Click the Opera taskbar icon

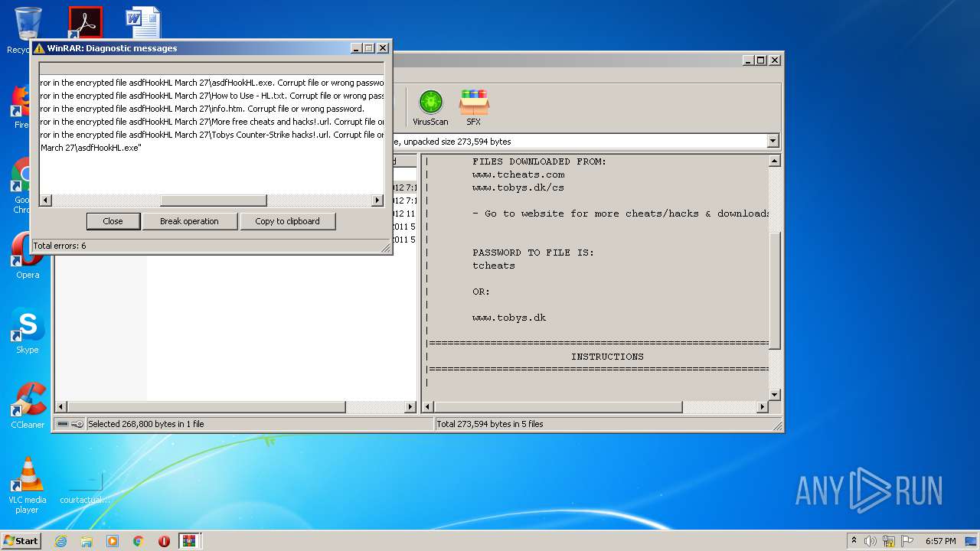(x=164, y=541)
